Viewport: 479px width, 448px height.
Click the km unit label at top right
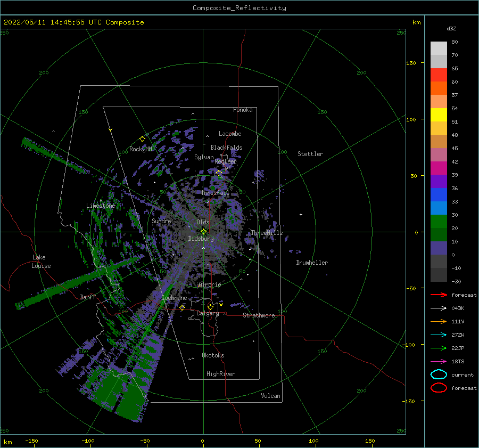pos(416,22)
